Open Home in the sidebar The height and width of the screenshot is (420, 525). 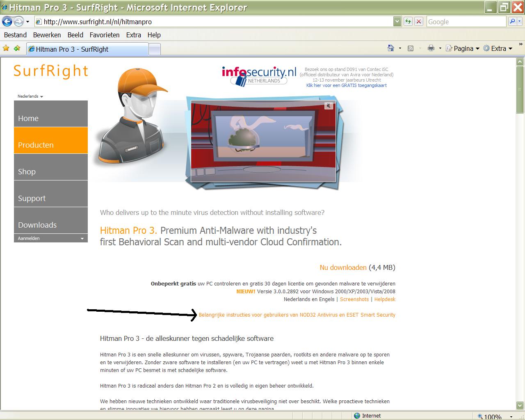pos(51,114)
